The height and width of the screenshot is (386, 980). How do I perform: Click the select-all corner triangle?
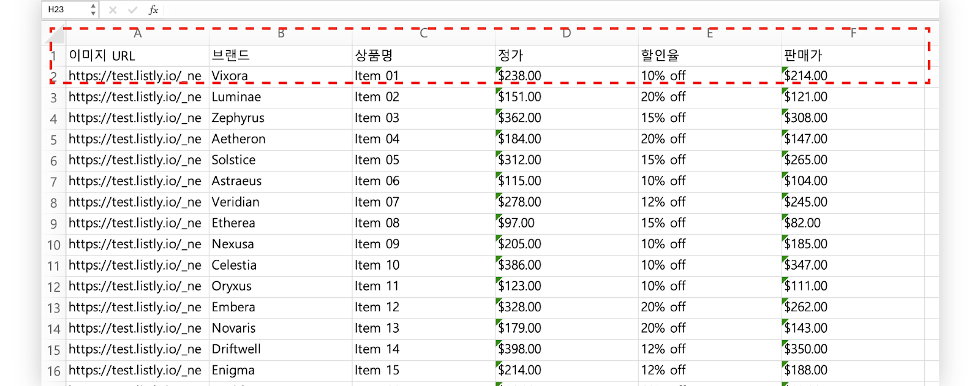54,36
